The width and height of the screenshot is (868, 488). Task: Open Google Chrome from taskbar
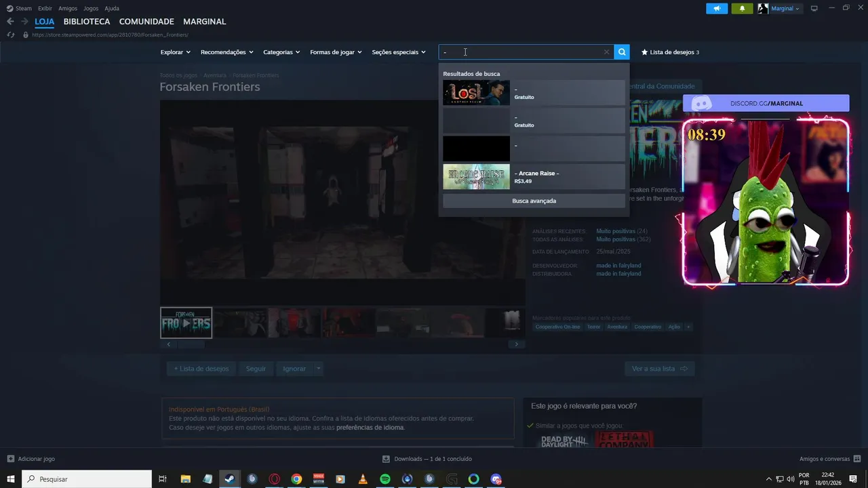coord(296,479)
